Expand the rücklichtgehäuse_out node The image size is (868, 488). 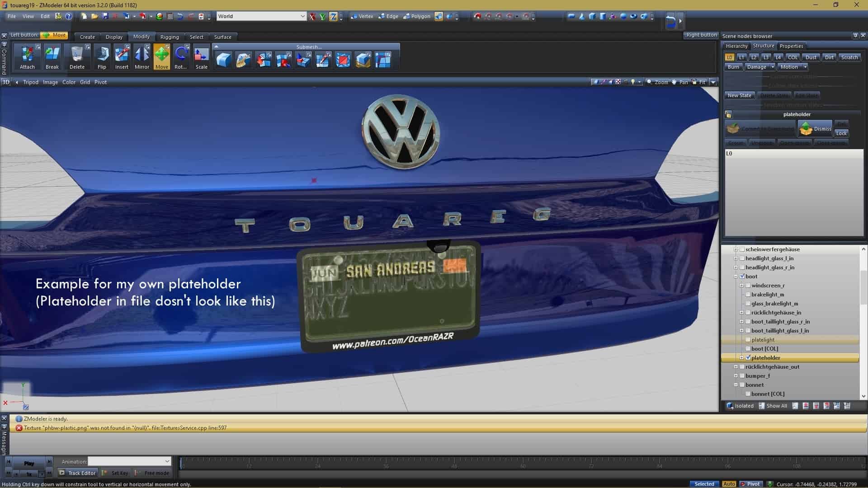click(736, 367)
